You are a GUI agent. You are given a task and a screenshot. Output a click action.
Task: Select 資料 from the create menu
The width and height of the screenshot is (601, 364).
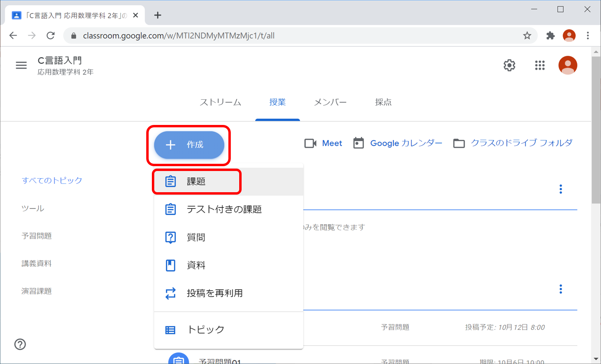point(229,265)
